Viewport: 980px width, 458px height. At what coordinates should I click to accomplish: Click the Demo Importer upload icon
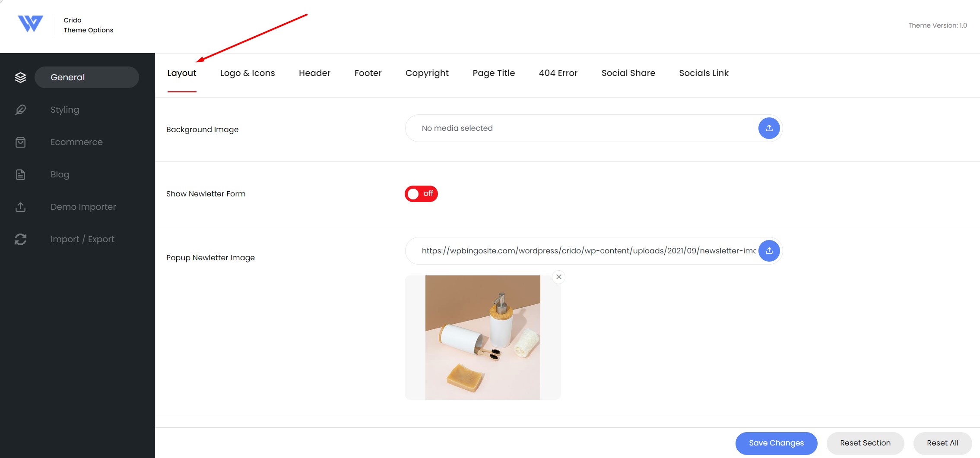point(20,207)
